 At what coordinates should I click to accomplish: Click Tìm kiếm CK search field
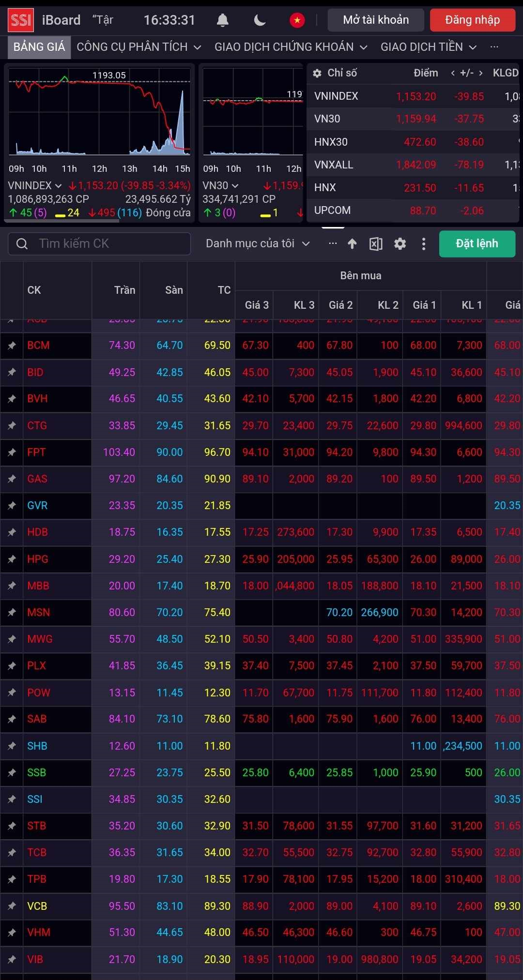click(99, 244)
